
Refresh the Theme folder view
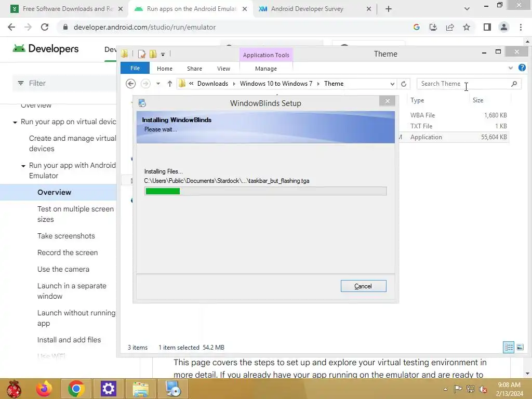[403, 84]
